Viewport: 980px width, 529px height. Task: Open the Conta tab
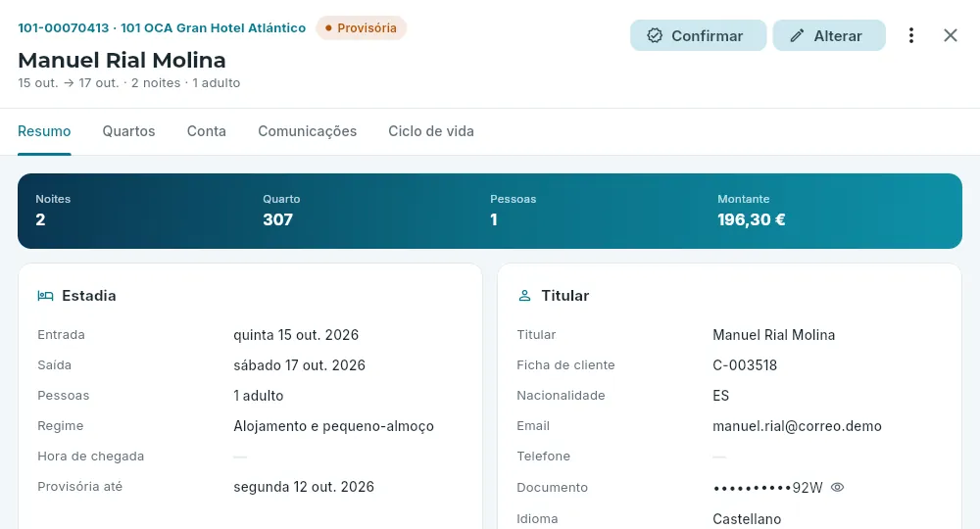(x=206, y=131)
